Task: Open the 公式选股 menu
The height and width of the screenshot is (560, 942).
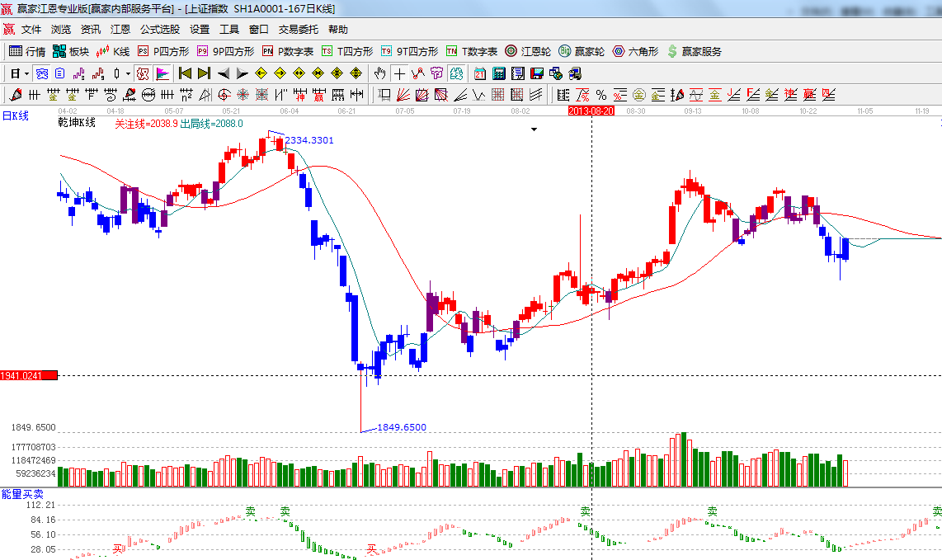Action: 159,29
